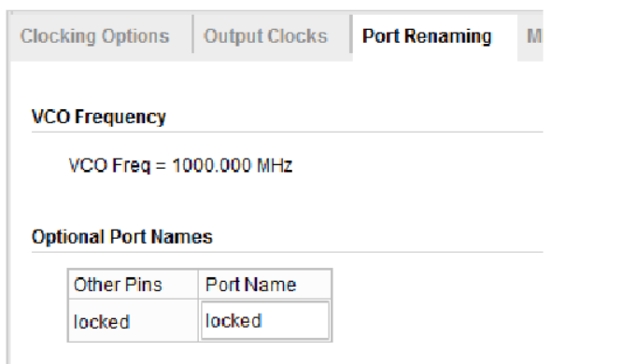This screenshot has width=637, height=364.
Task: Click the locked Port Name input field
Action: (265, 320)
